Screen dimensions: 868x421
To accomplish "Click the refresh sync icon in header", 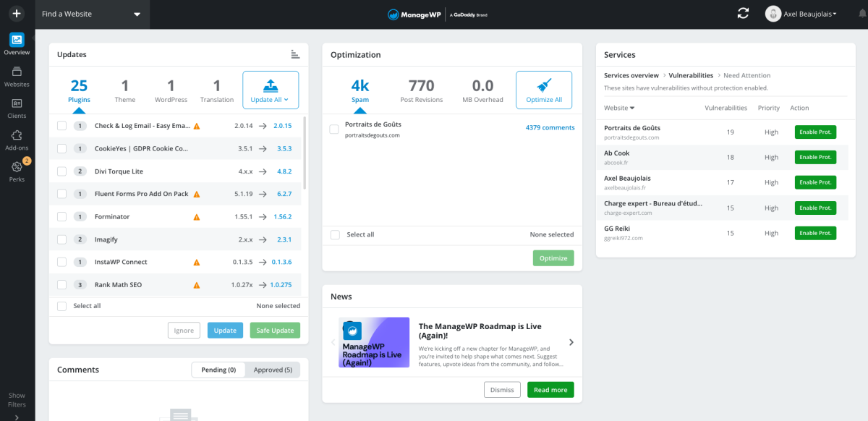I will click(x=743, y=14).
